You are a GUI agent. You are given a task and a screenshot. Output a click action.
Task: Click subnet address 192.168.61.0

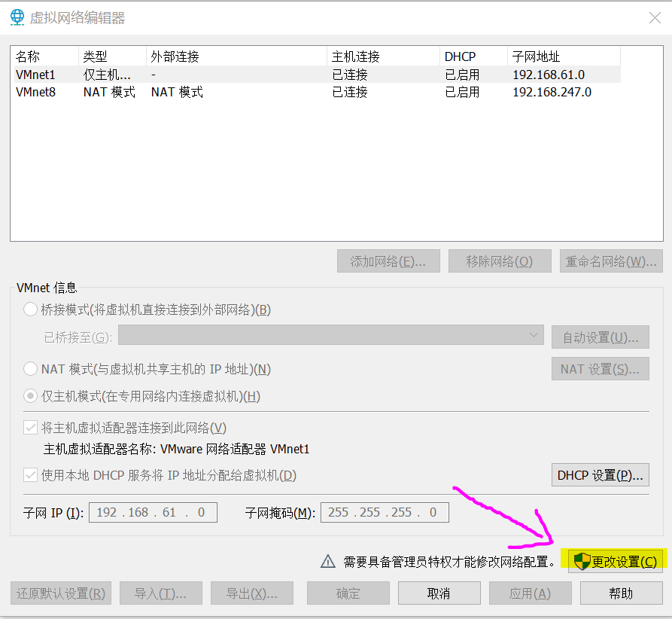(x=549, y=75)
